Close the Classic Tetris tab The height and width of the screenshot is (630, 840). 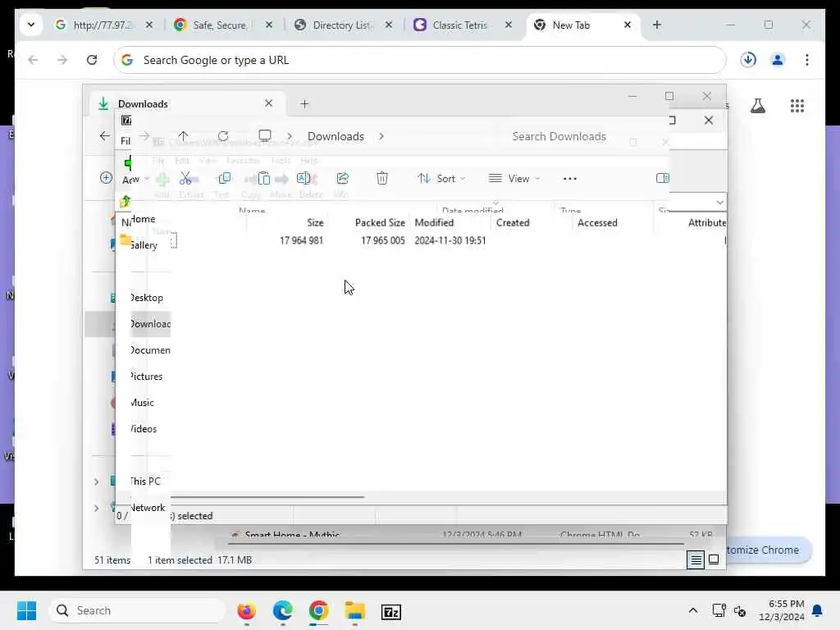tap(509, 25)
